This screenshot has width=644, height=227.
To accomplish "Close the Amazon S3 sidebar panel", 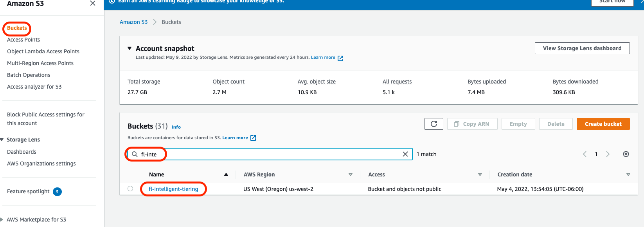I will click(93, 4).
